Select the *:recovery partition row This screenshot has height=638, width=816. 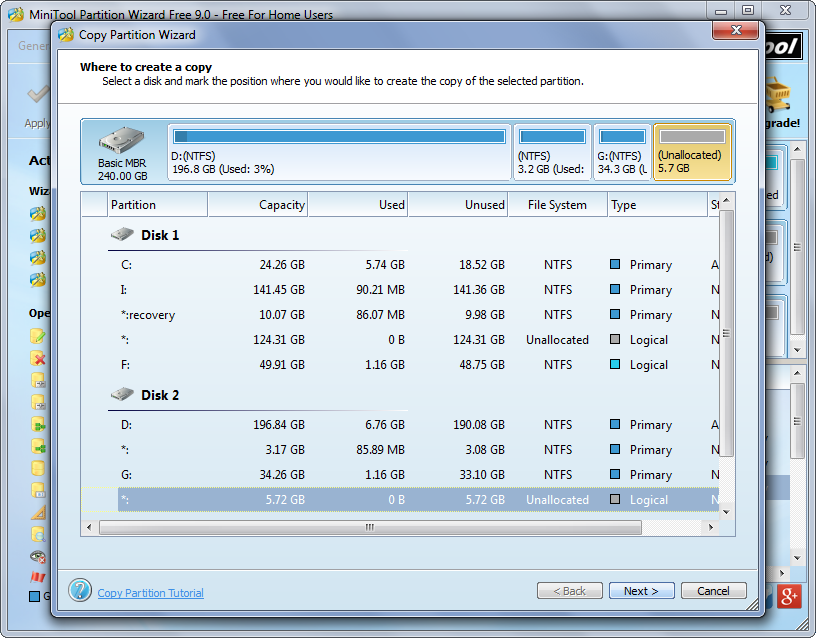pyautogui.click(x=400, y=314)
